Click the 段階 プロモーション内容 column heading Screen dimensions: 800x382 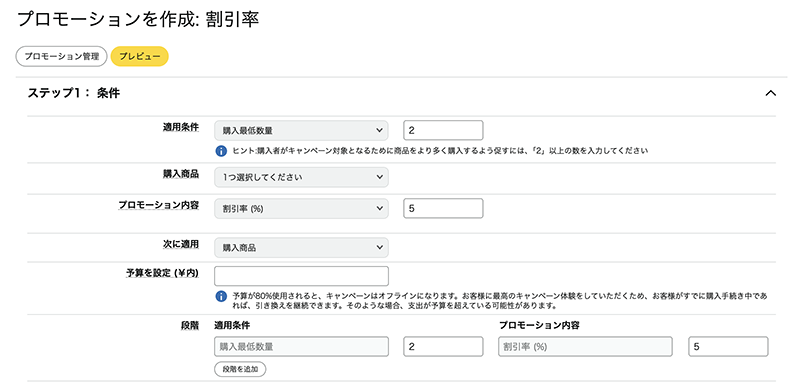[539, 325]
